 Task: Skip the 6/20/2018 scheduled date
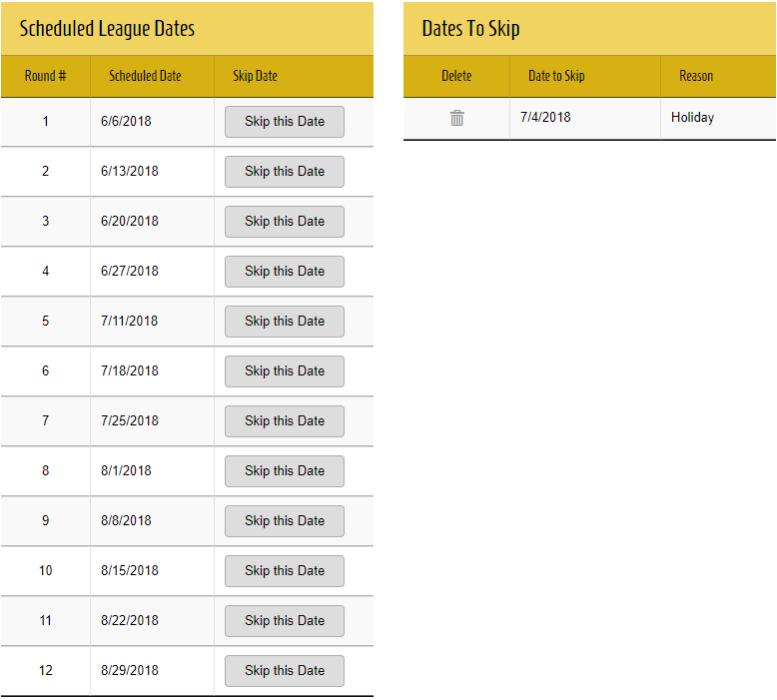click(285, 222)
